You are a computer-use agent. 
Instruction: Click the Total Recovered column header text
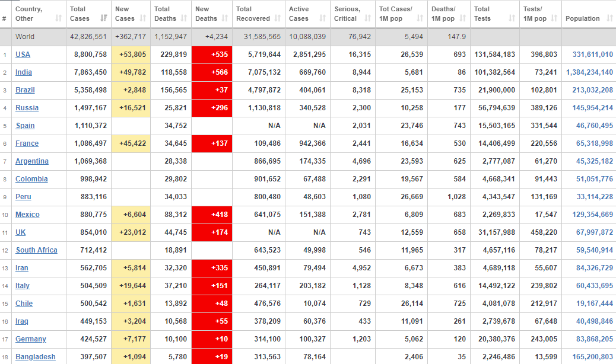[x=253, y=14]
